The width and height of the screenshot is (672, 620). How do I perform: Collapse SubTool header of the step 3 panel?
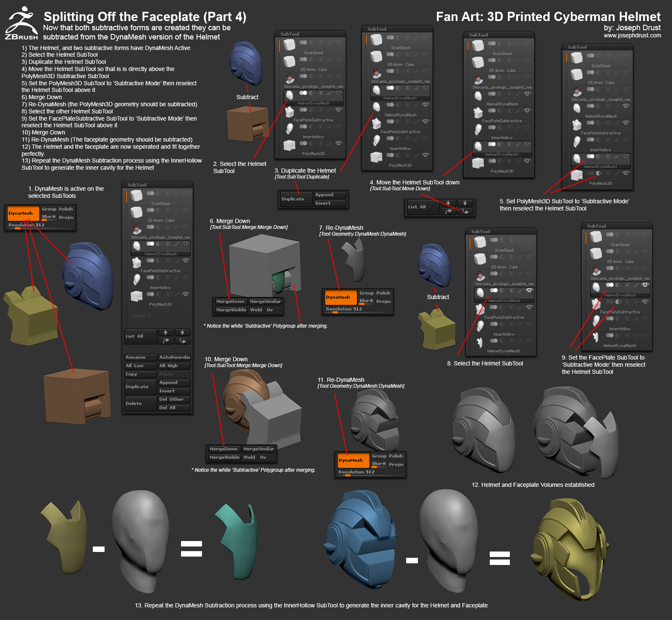[397, 29]
